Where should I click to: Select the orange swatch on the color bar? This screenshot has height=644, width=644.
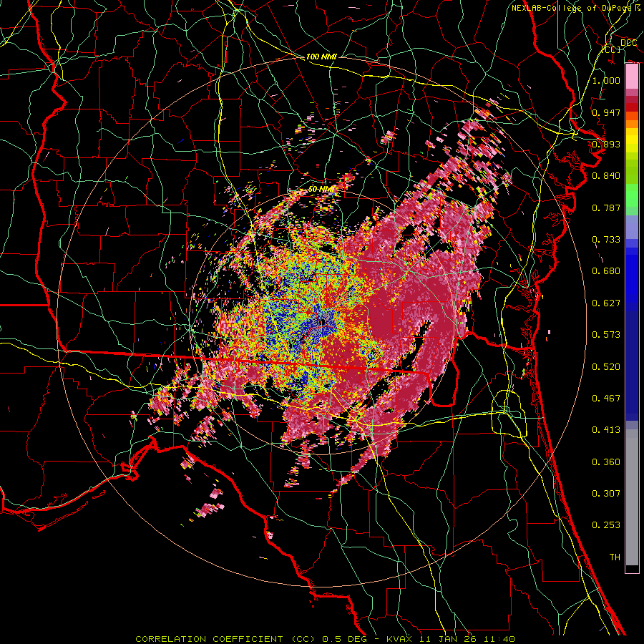pyautogui.click(x=632, y=124)
